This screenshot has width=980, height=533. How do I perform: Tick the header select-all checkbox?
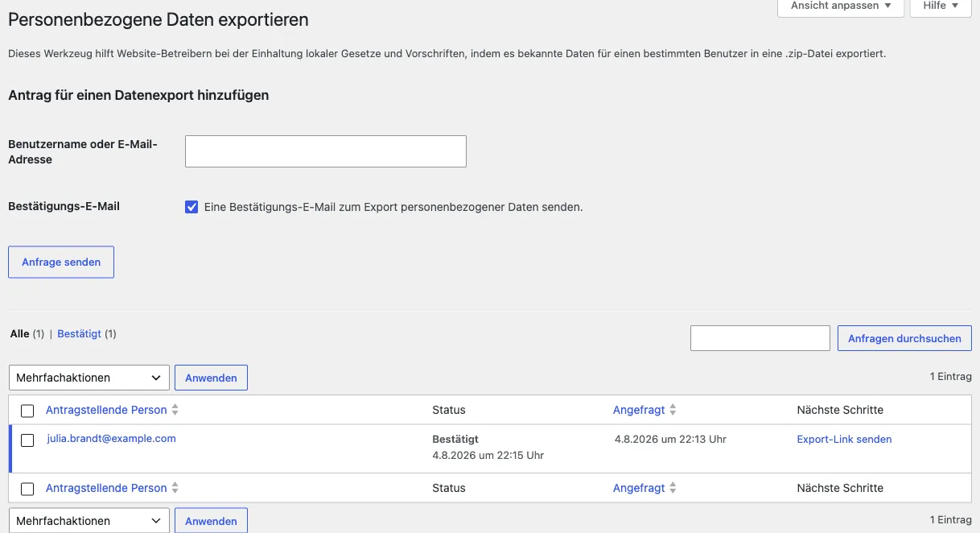point(27,411)
